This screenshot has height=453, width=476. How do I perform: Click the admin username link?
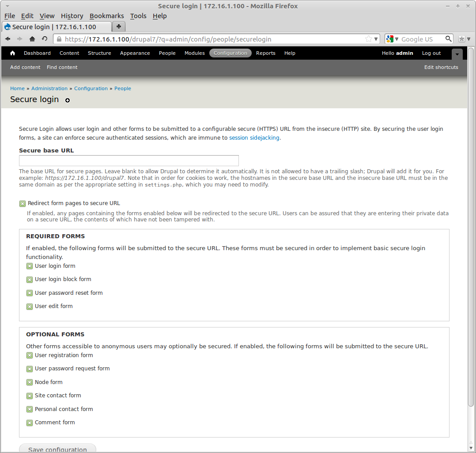tap(404, 53)
